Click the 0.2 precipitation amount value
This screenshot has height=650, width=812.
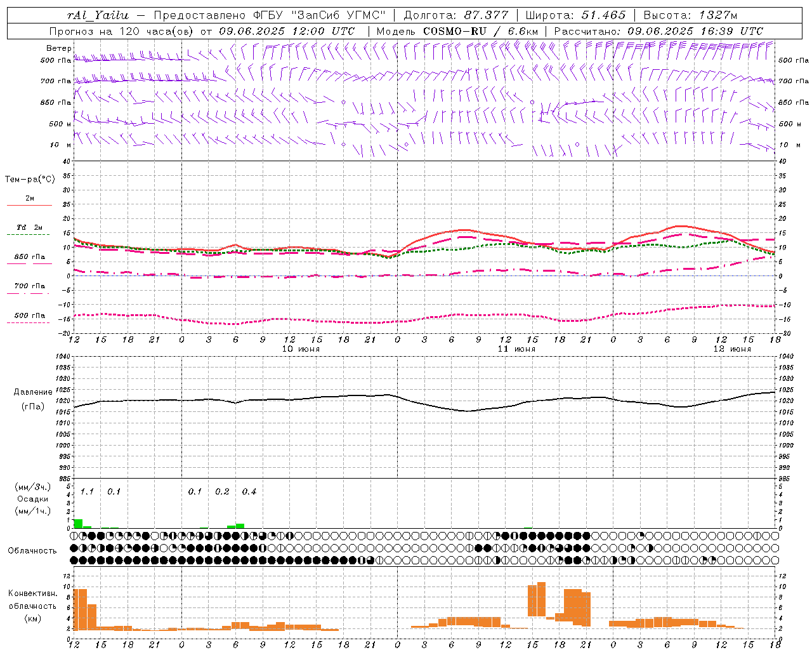pos(222,492)
